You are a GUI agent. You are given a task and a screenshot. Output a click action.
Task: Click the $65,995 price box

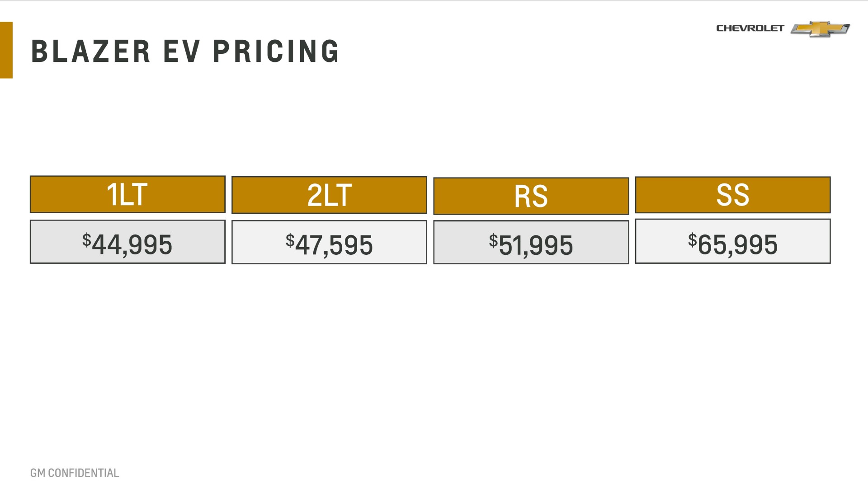732,242
